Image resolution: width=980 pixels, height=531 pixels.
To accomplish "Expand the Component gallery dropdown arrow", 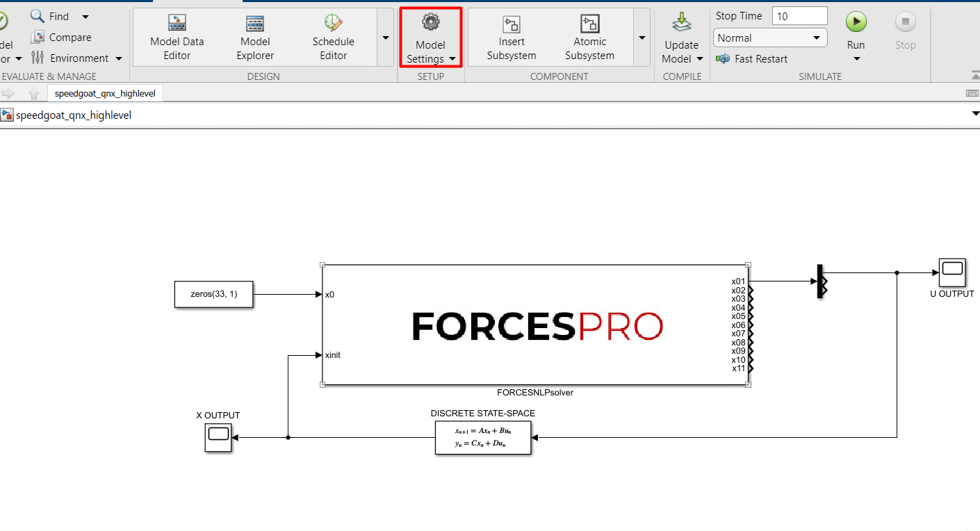I will coord(642,38).
